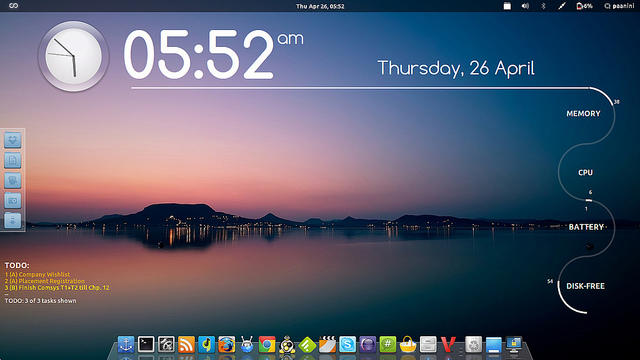Launch the music note player icon

coord(207,344)
